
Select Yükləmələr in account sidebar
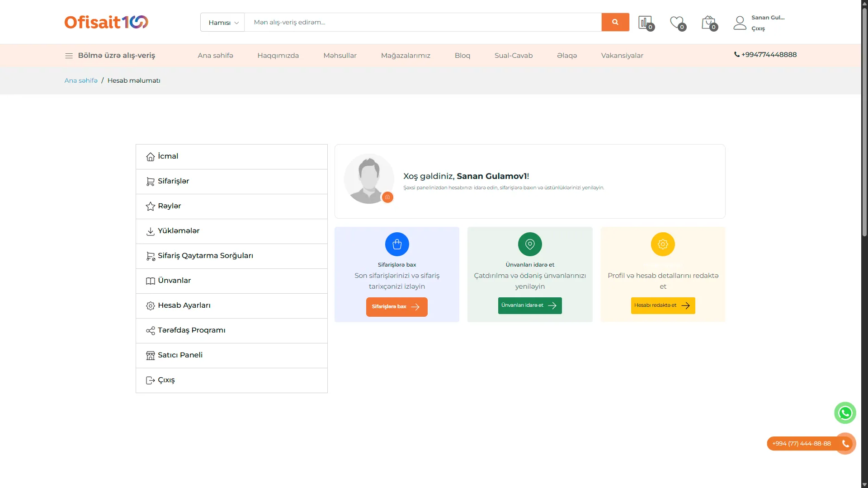231,231
